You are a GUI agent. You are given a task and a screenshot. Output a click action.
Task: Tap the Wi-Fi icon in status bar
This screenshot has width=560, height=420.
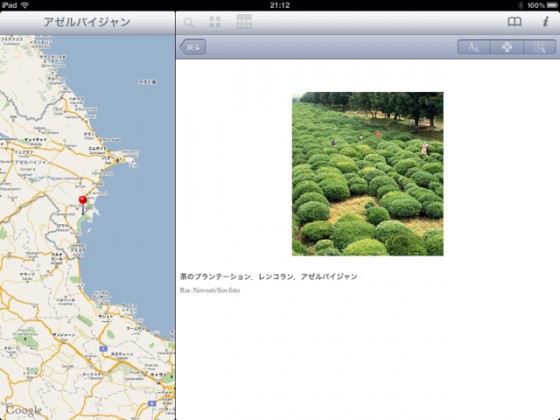(x=25, y=5)
